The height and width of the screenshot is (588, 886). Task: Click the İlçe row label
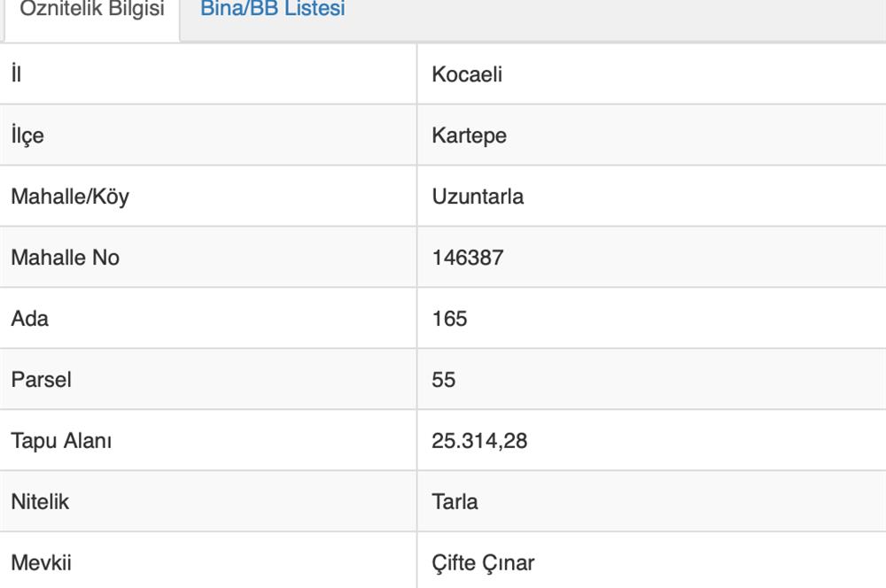(x=27, y=135)
